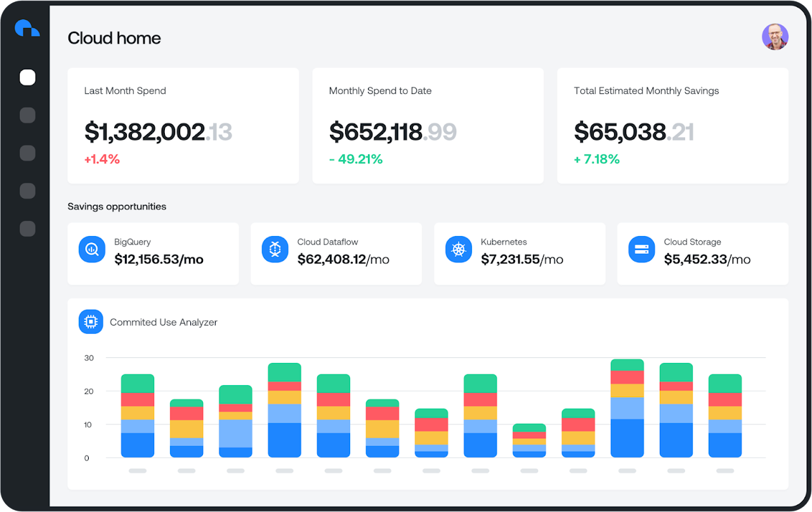Open the Last Month Spend card
This screenshot has height=512, width=812.
pos(183,126)
